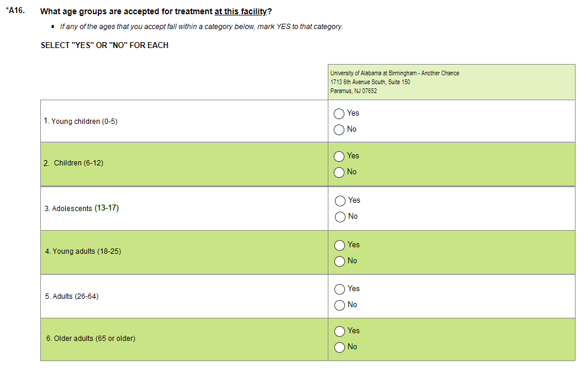Pick Yes for Young adults (18-25)
This screenshot has width=588, height=370.
pyautogui.click(x=340, y=245)
